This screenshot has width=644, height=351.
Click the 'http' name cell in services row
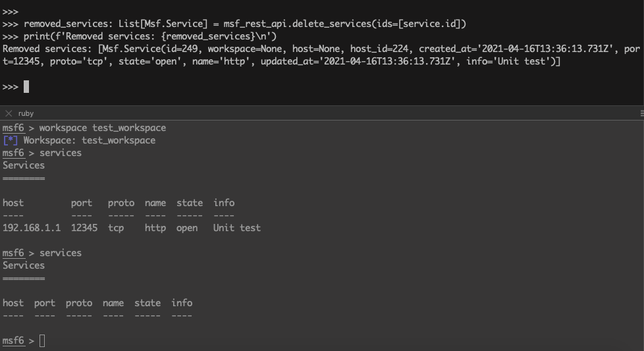click(x=155, y=228)
